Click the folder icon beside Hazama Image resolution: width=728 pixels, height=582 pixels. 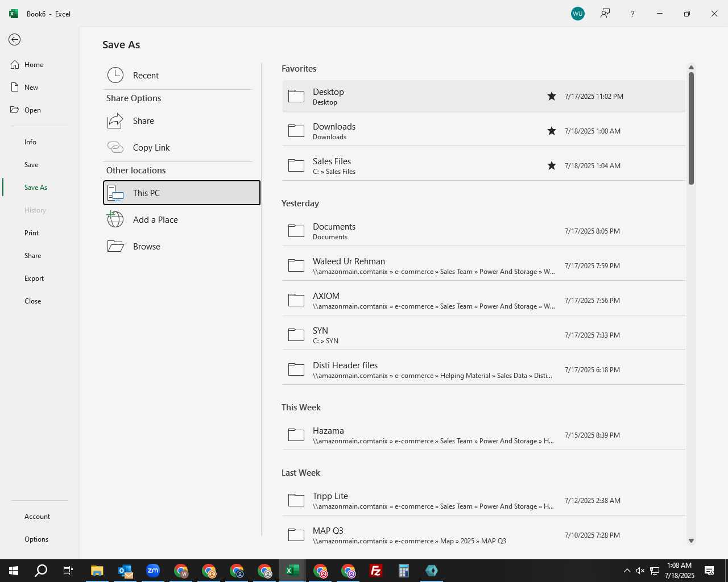[x=296, y=435]
